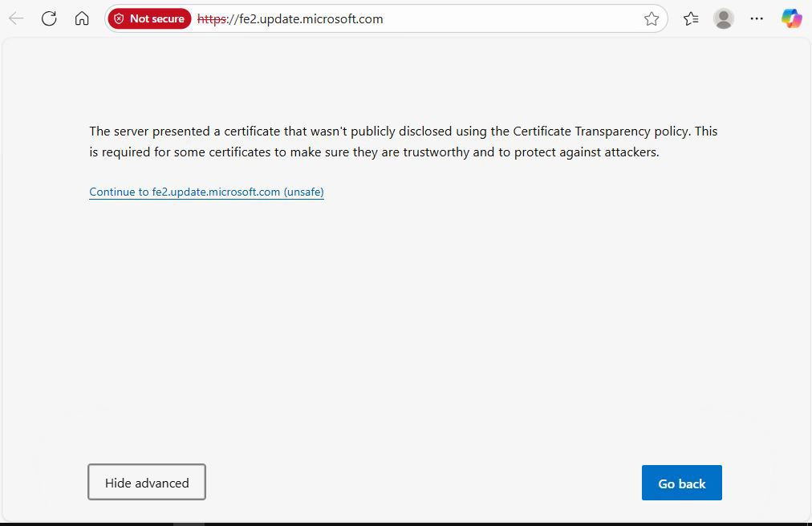Add this page to favorites star
This screenshot has width=812, height=526.
(652, 18)
